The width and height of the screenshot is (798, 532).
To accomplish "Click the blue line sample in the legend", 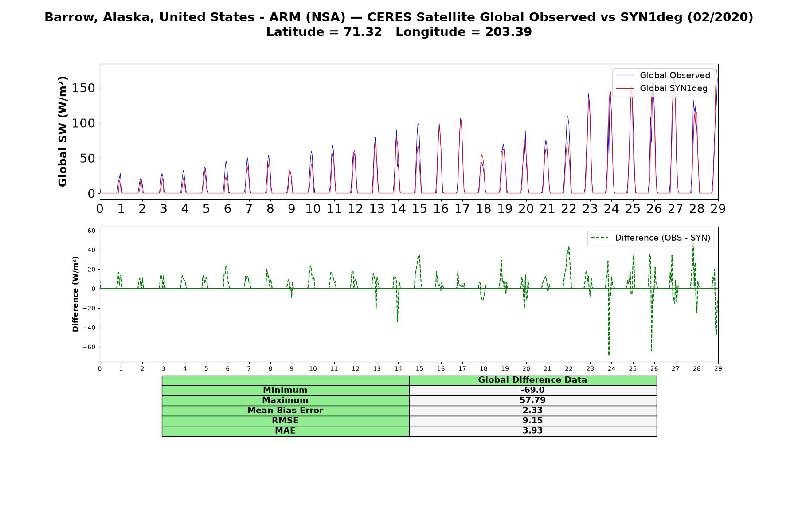I will pos(625,76).
